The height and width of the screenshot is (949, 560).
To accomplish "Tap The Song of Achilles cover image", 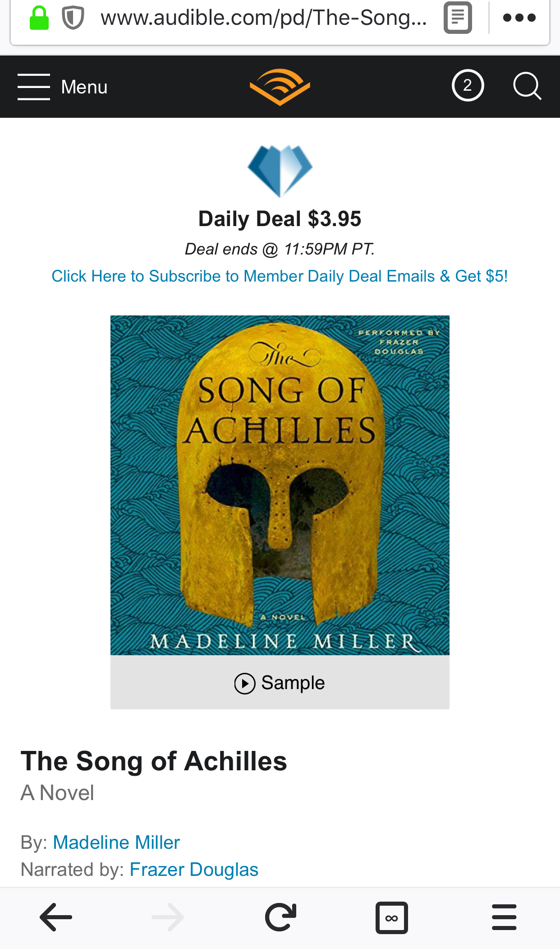I will [x=280, y=485].
